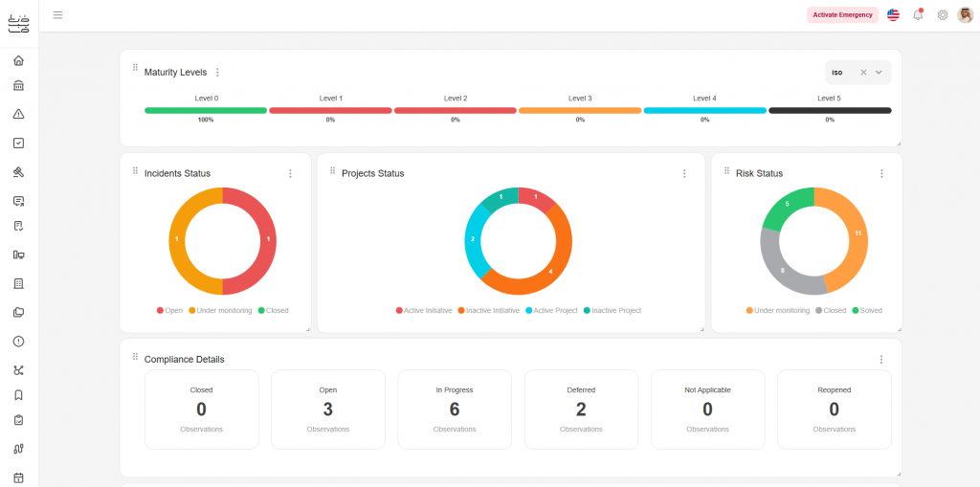Toggle the hamburger sidebar menu
The width and height of the screenshot is (980, 487).
[58, 14]
